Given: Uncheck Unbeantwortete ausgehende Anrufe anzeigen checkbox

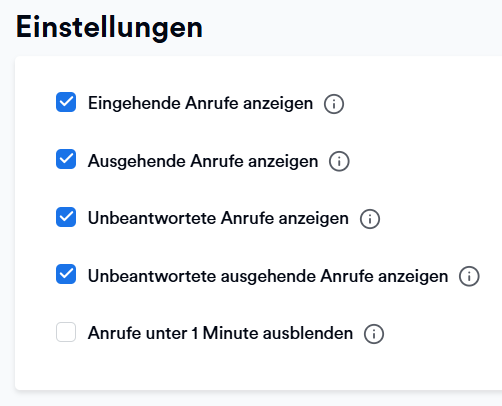Looking at the screenshot, I should (66, 274).
